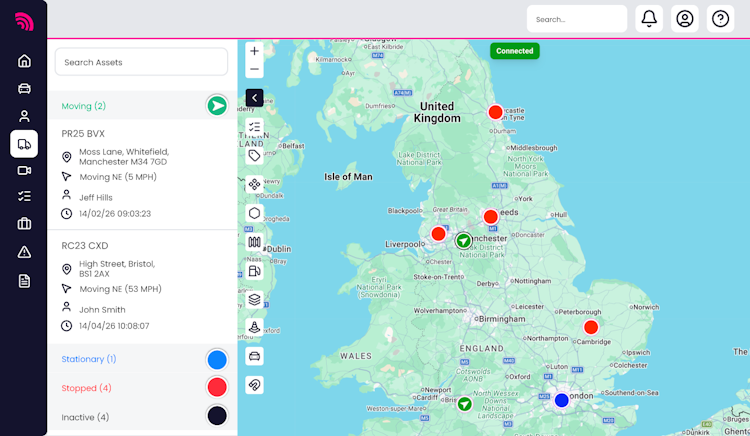Open the map checklist tool
The width and height of the screenshot is (750, 436).
[254, 127]
